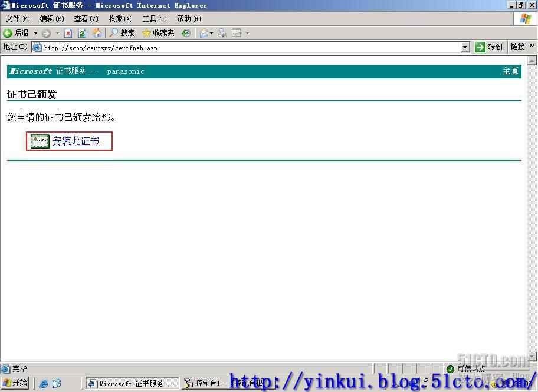This screenshot has height=392, width=538.
Task: Click the 主页 link in the banner
Action: coord(510,71)
